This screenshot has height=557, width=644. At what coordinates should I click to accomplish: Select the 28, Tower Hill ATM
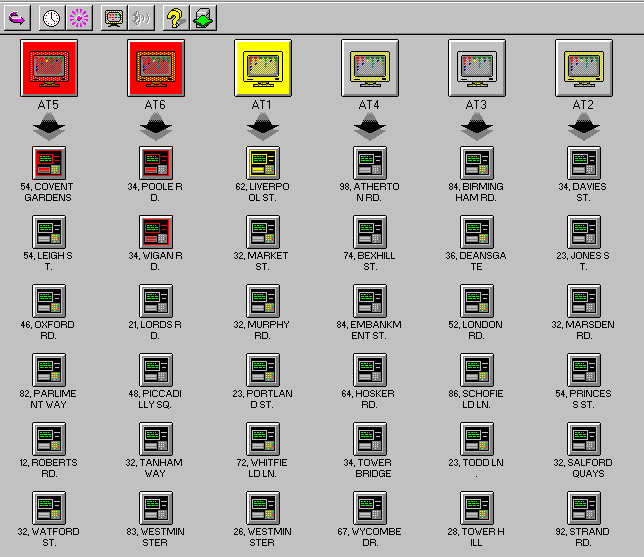tap(477, 508)
